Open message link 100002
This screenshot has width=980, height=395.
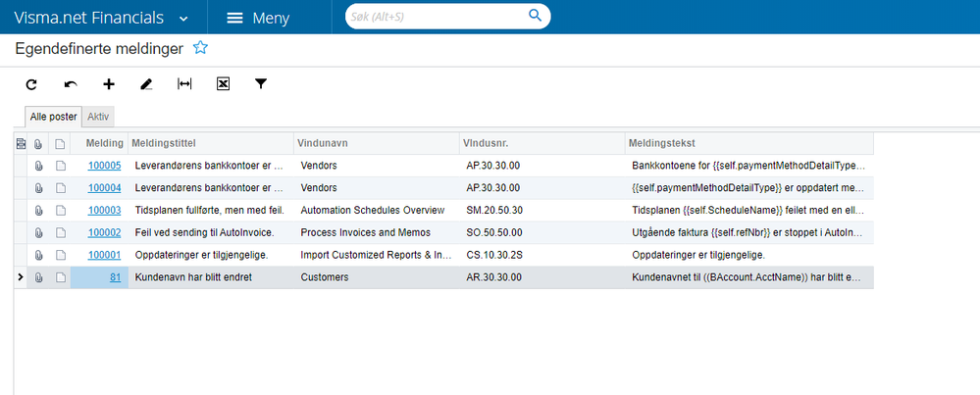click(104, 232)
